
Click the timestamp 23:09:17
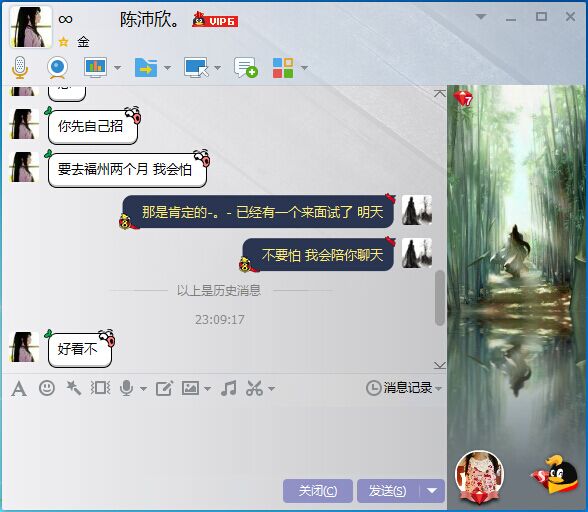220,320
